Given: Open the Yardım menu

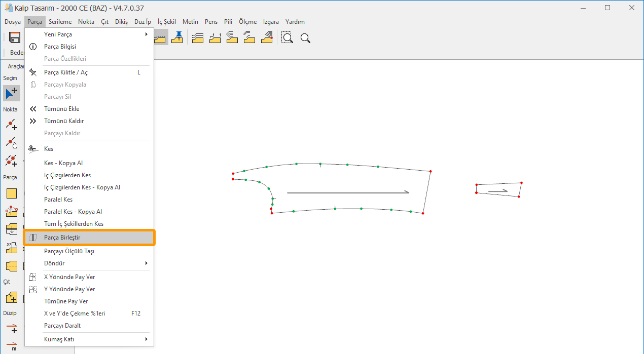Looking at the screenshot, I should pos(295,22).
